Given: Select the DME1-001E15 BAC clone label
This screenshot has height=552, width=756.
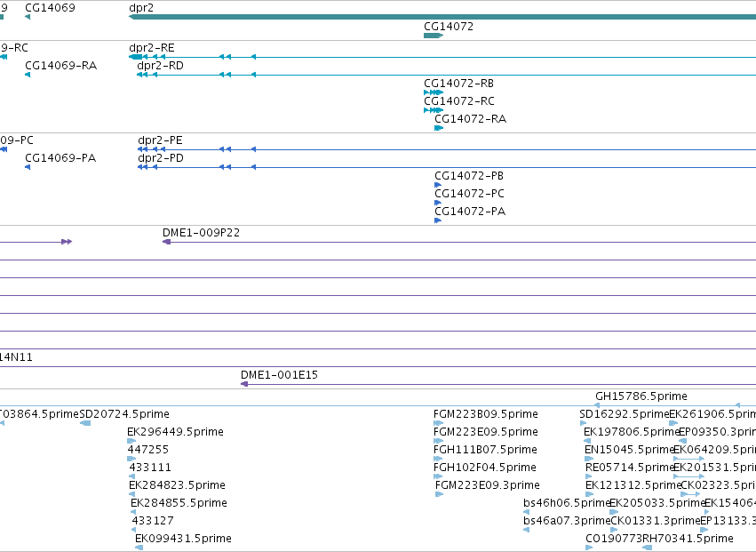Looking at the screenshot, I should coord(279,375).
